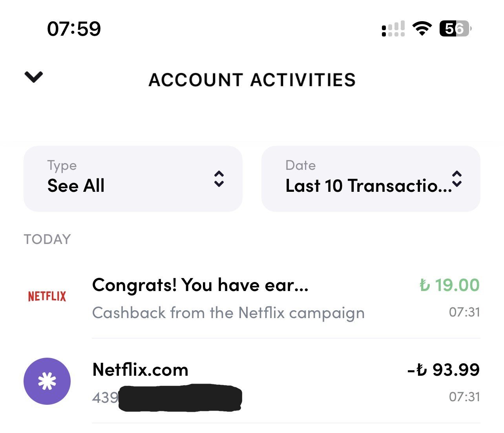This screenshot has width=504, height=433.
Task: Click the red Netflix logo icon
Action: (47, 296)
